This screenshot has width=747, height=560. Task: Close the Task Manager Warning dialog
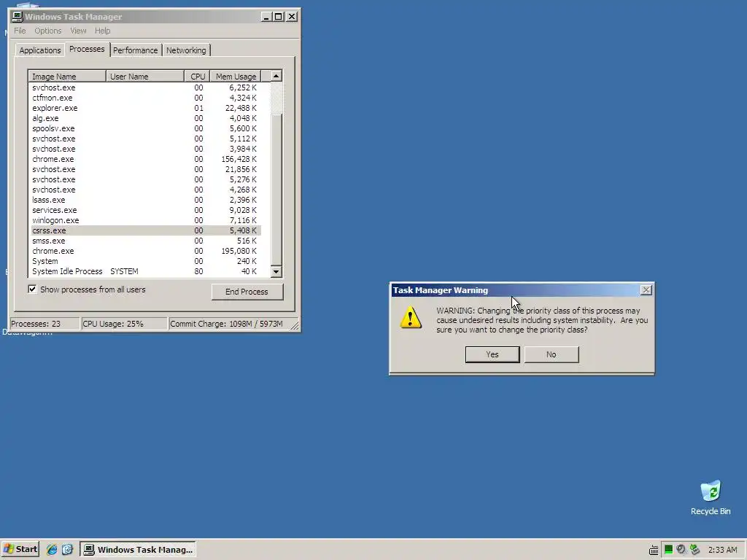coord(646,290)
